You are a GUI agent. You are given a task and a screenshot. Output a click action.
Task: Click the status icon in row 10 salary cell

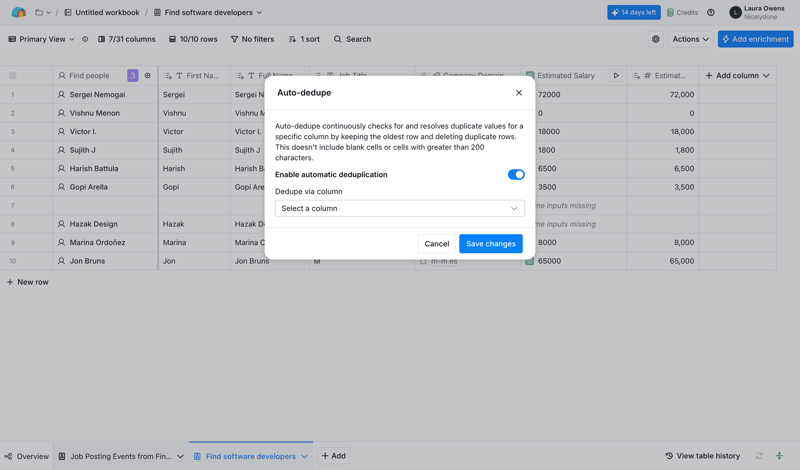530,261
